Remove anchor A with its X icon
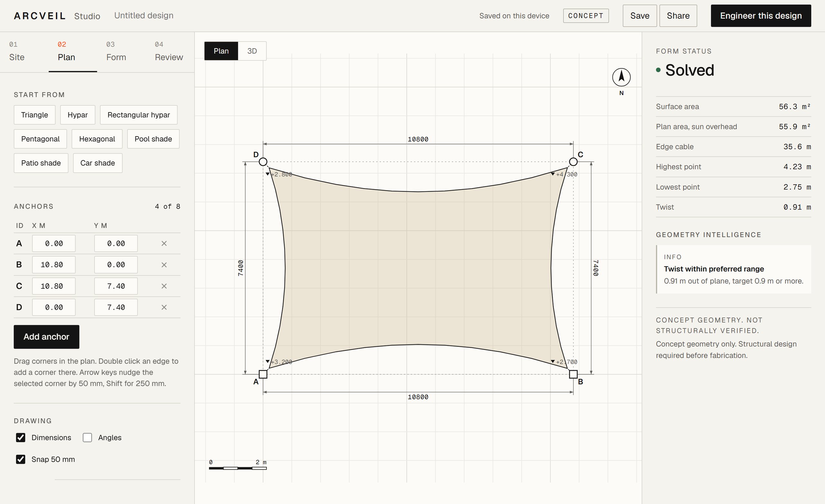 point(164,244)
